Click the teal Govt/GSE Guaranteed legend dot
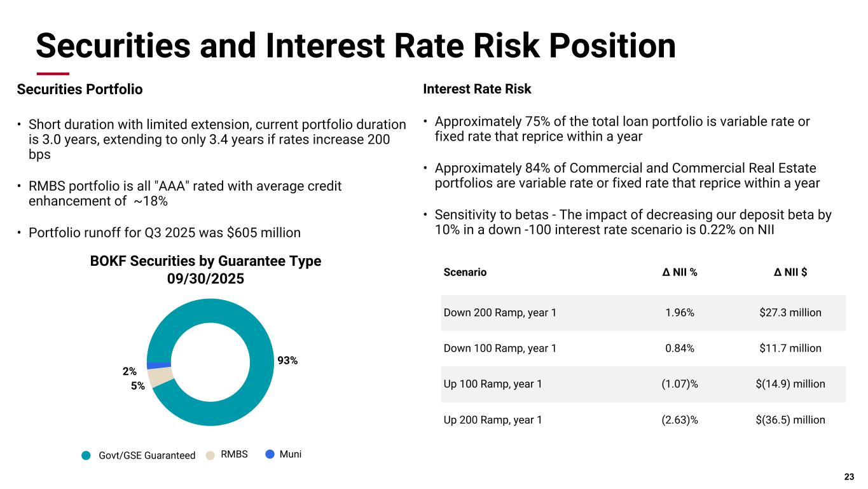 pyautogui.click(x=86, y=455)
